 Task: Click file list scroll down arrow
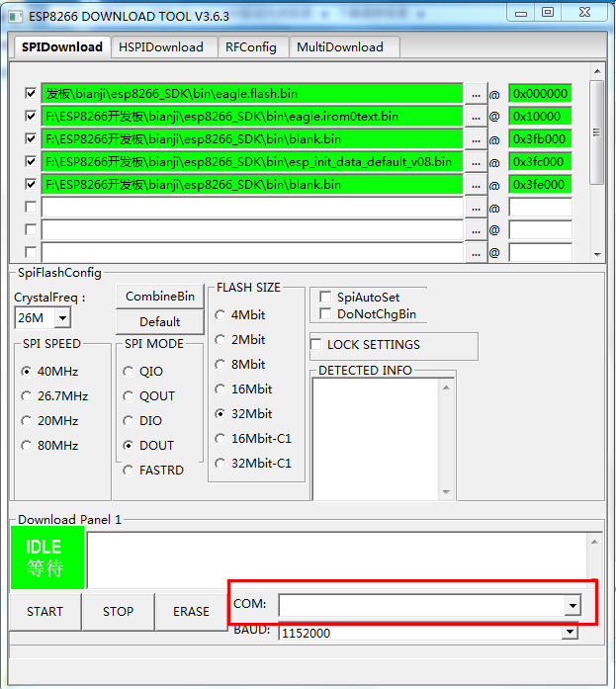pos(597,255)
